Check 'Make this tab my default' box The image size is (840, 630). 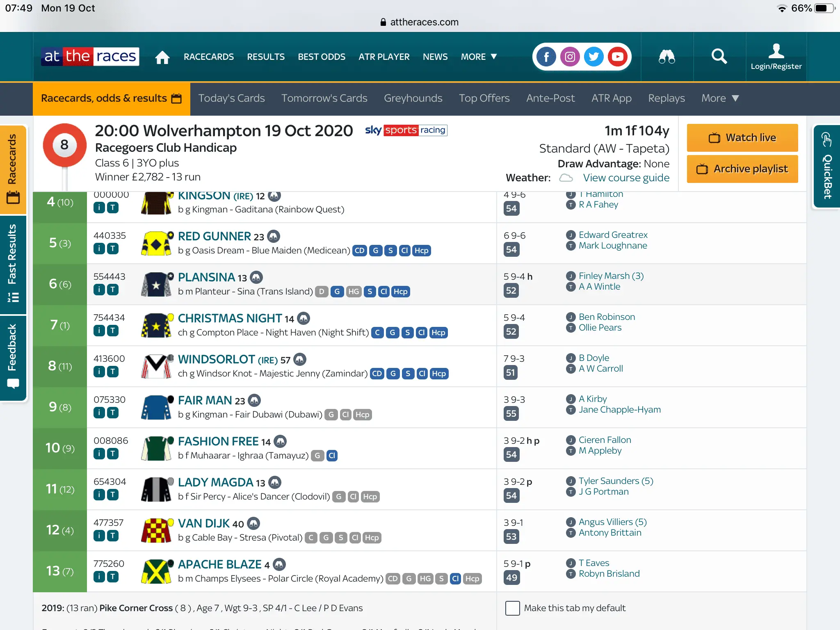tap(512, 608)
